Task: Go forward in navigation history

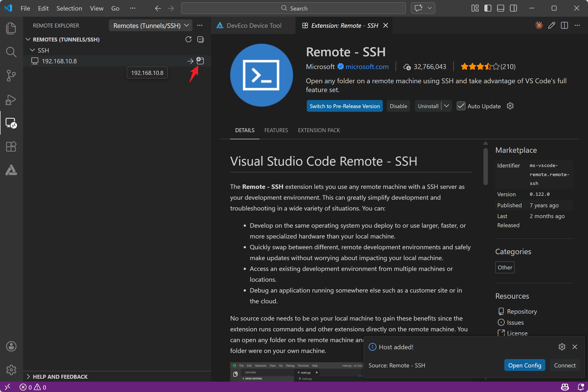Action: click(171, 9)
